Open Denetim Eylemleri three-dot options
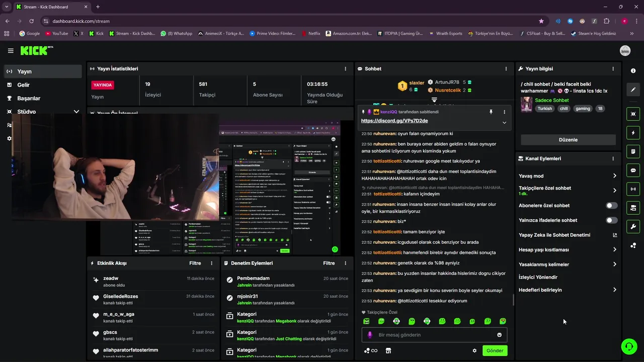 (x=345, y=263)
